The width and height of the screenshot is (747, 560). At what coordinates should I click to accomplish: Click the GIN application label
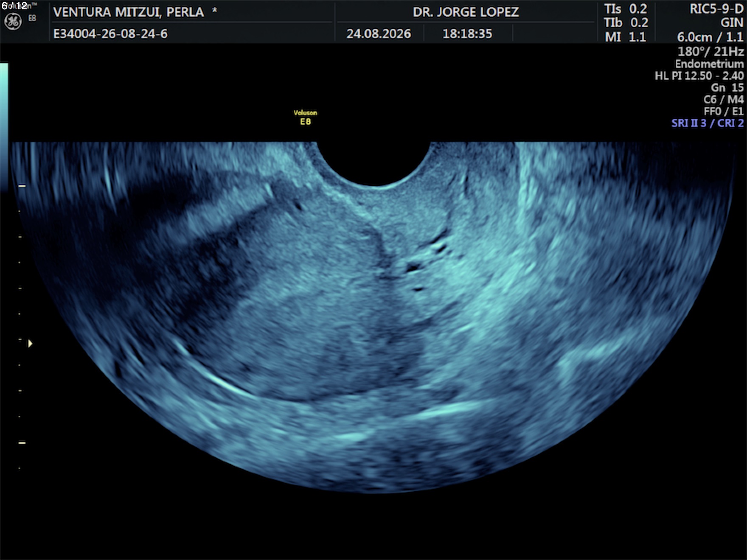(732, 23)
